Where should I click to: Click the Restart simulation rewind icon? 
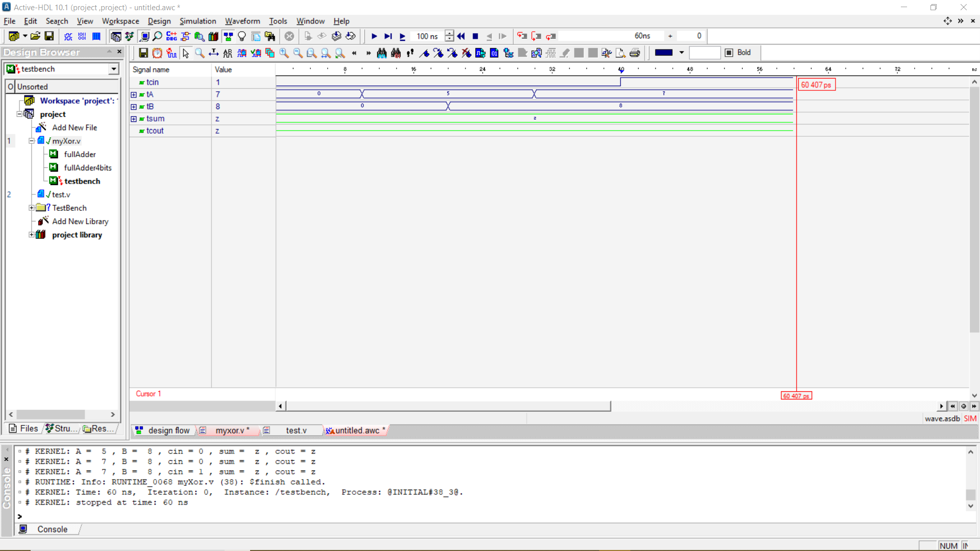(461, 36)
